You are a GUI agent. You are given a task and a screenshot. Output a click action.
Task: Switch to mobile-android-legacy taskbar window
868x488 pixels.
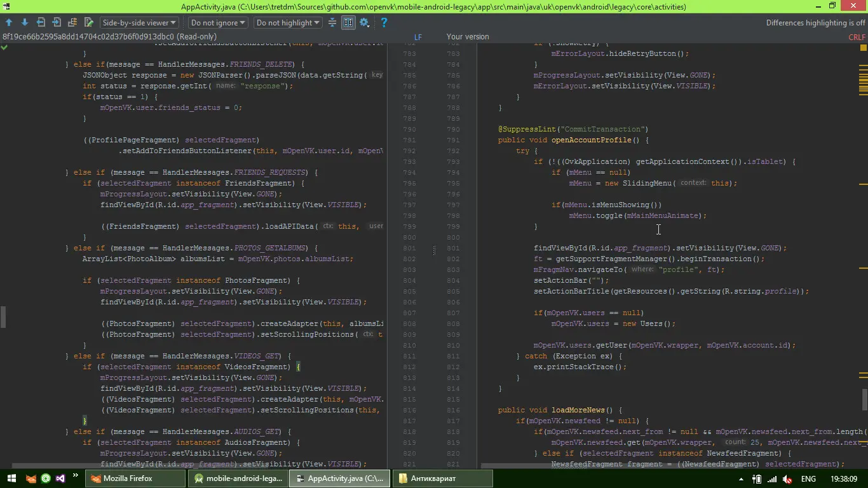(x=238, y=478)
